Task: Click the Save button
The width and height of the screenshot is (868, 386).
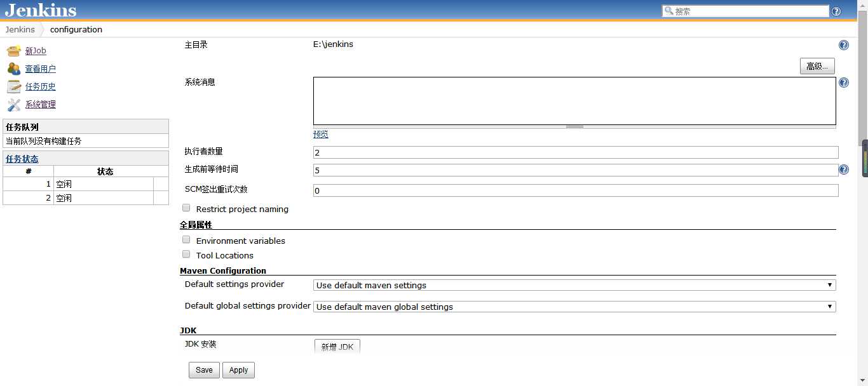Action: click(x=204, y=370)
